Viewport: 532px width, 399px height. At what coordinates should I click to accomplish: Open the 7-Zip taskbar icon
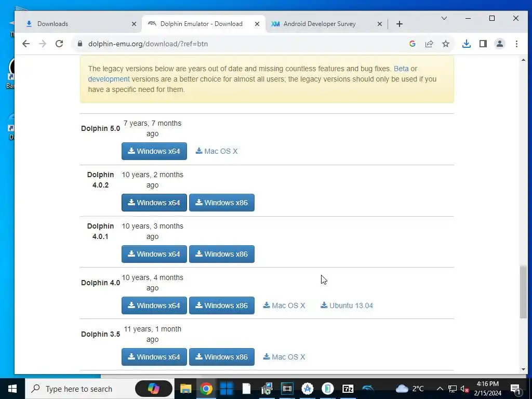(348, 389)
